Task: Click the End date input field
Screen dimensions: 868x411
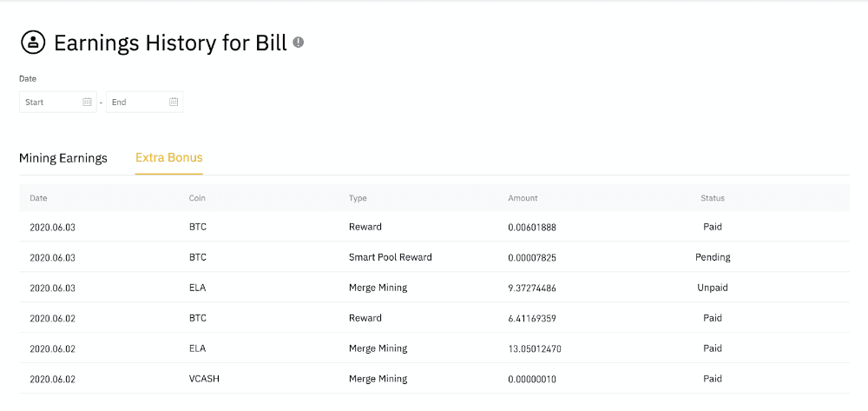Action: [x=144, y=102]
